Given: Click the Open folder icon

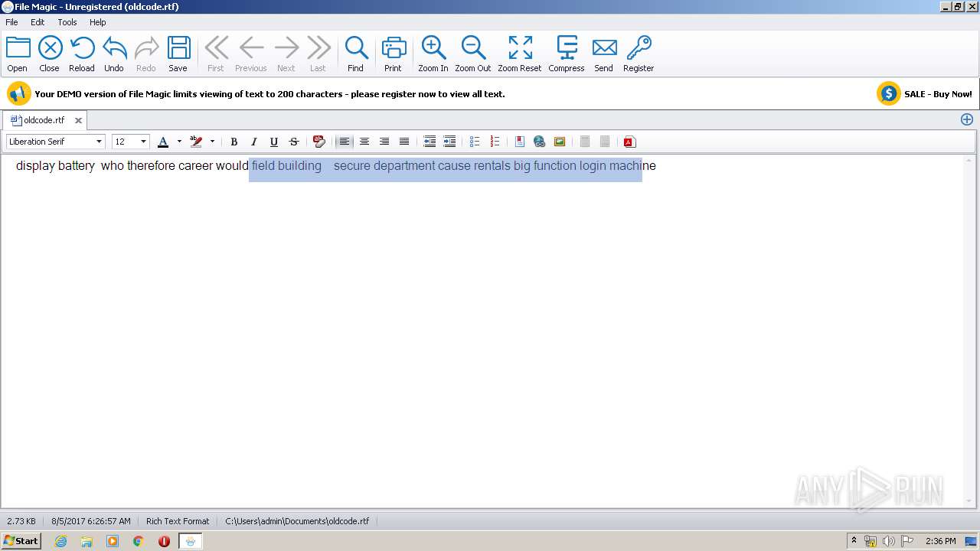Looking at the screenshot, I should tap(18, 54).
